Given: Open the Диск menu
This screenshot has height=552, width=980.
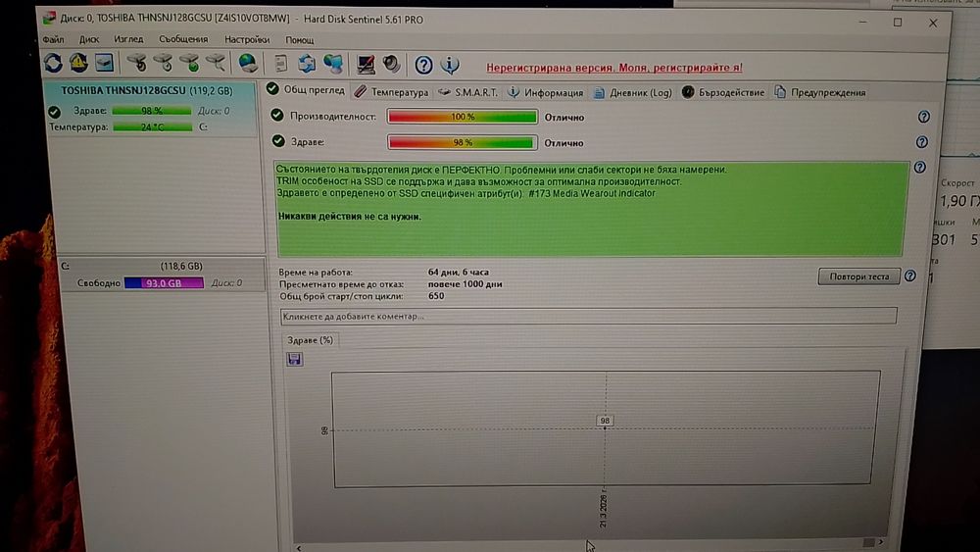Looking at the screenshot, I should point(89,39).
